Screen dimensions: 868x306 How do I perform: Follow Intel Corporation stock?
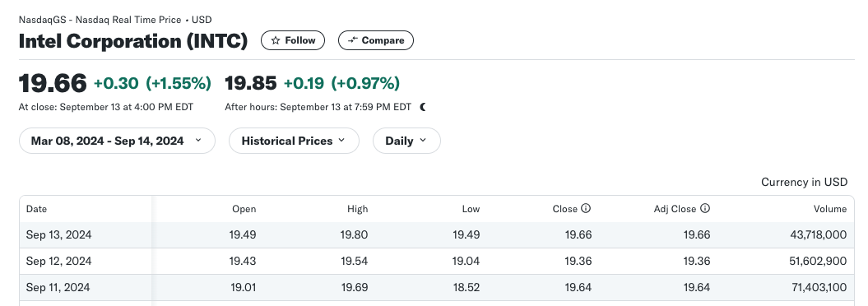click(293, 40)
